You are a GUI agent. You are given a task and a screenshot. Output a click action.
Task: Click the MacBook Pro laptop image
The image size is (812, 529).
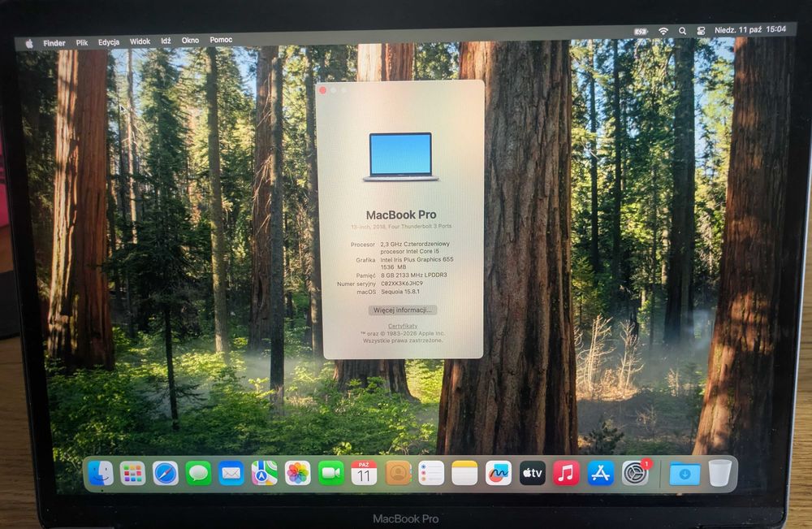pyautogui.click(x=400, y=157)
